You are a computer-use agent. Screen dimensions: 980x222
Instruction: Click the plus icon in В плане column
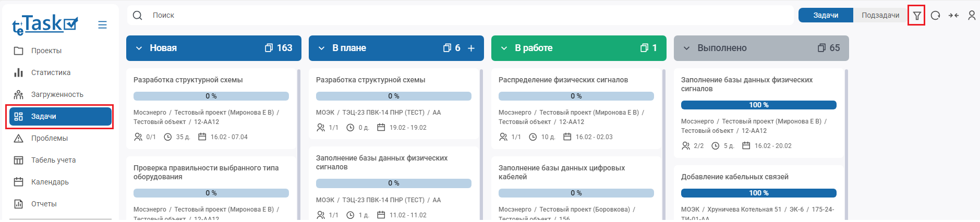[x=471, y=48]
